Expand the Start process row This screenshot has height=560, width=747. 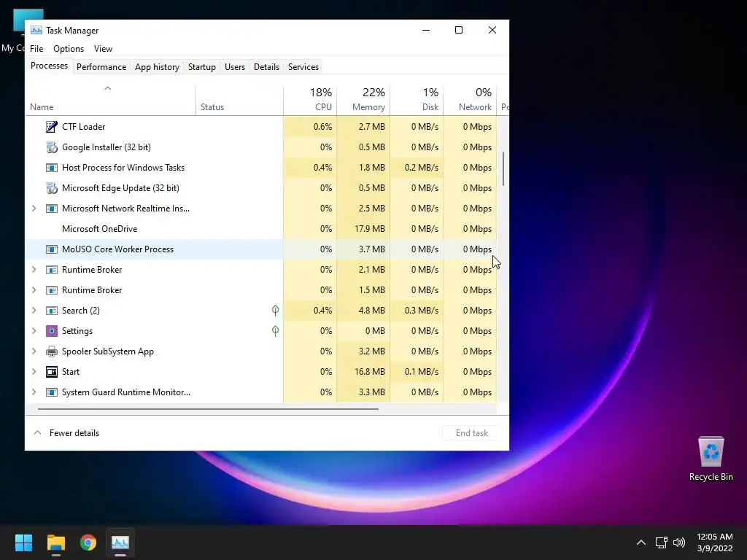click(34, 372)
